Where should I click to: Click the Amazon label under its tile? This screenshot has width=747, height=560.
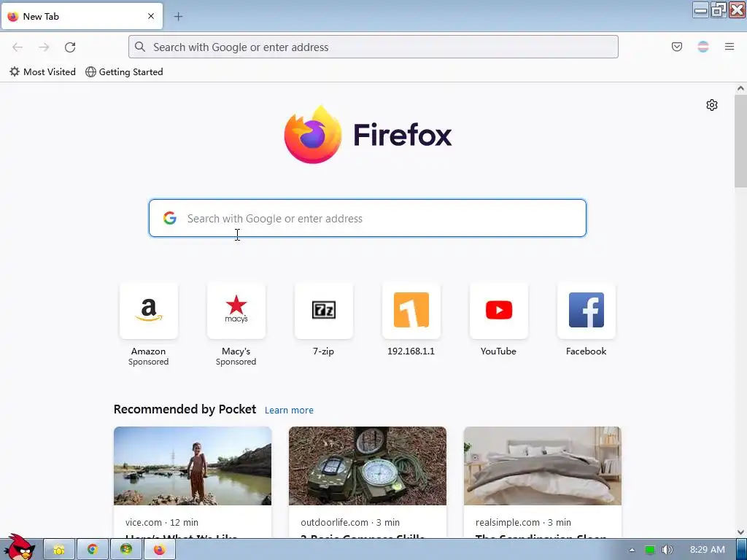click(149, 351)
